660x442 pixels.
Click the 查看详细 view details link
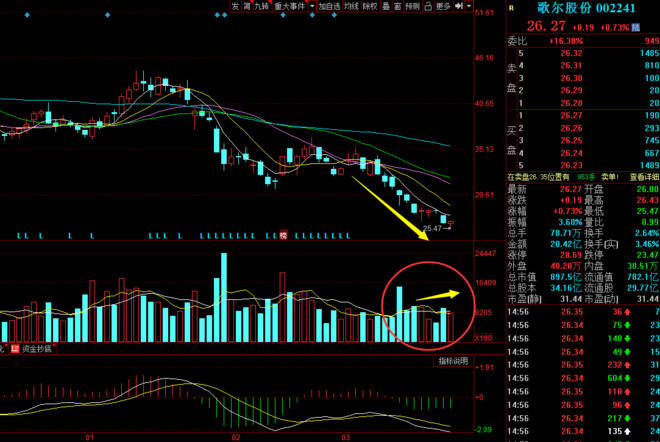[644, 177]
